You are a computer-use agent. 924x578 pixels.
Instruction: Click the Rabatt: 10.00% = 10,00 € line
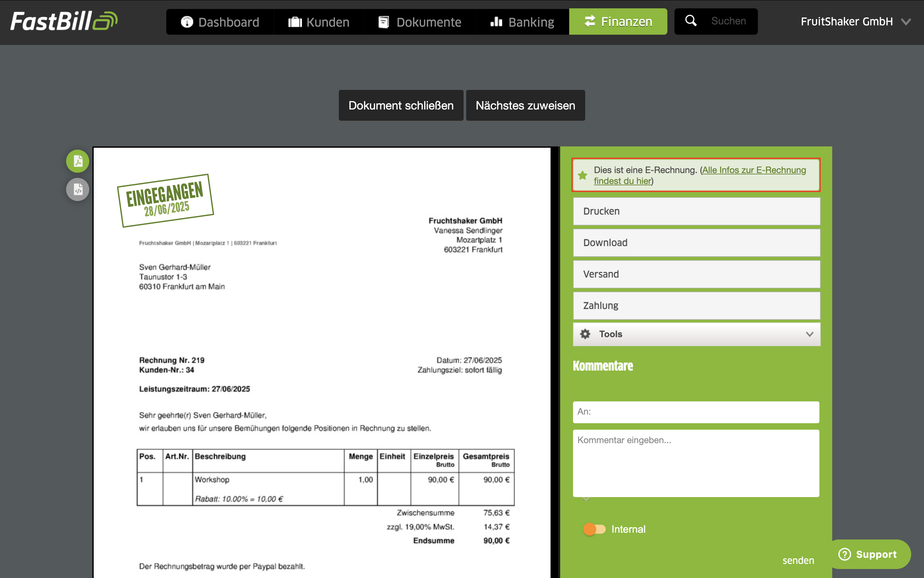click(239, 499)
